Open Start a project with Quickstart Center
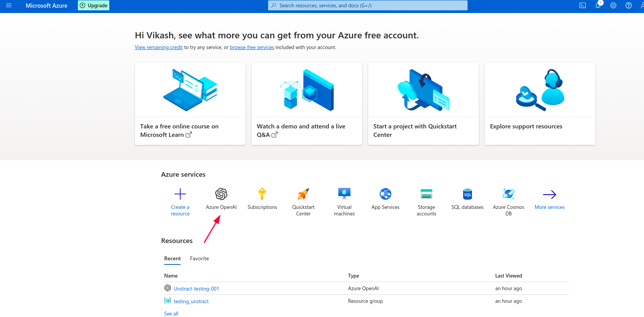The width and height of the screenshot is (644, 317). pos(415,131)
